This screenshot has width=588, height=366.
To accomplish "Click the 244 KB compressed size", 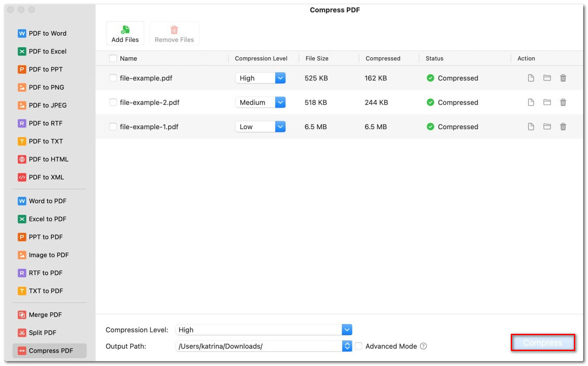I will (x=376, y=102).
